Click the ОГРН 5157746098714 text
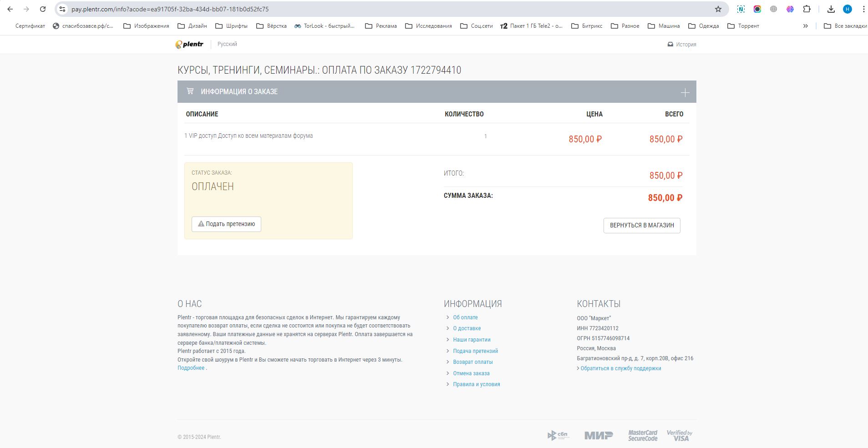Screen dimensions: 868x448 click(x=603, y=338)
